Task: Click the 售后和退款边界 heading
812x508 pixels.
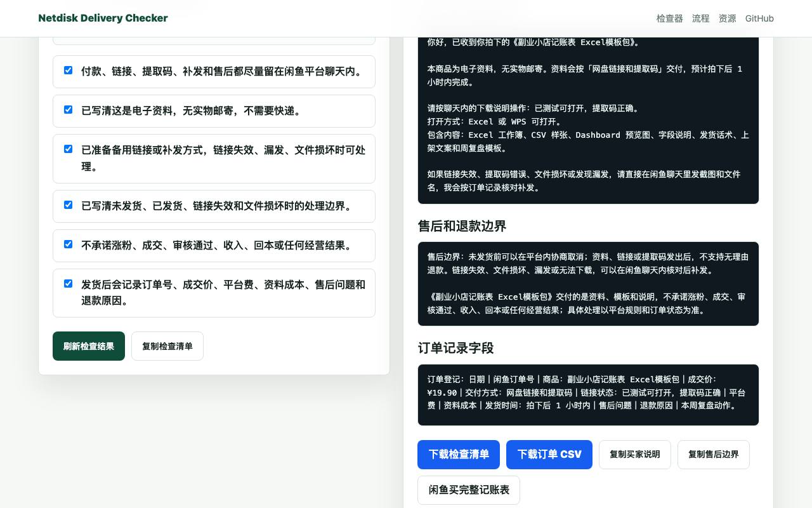Action: (462, 226)
